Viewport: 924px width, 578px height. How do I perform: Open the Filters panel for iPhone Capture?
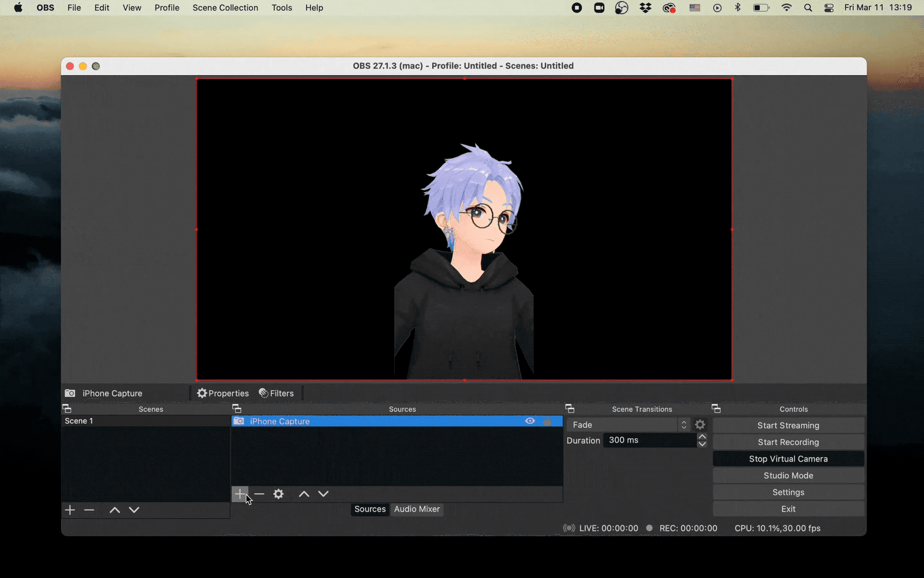276,393
